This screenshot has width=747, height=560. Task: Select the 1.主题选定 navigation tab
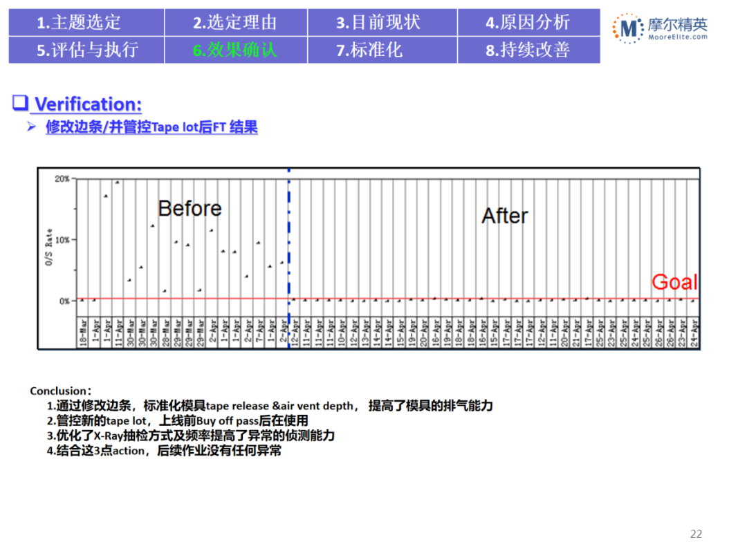tap(86, 22)
